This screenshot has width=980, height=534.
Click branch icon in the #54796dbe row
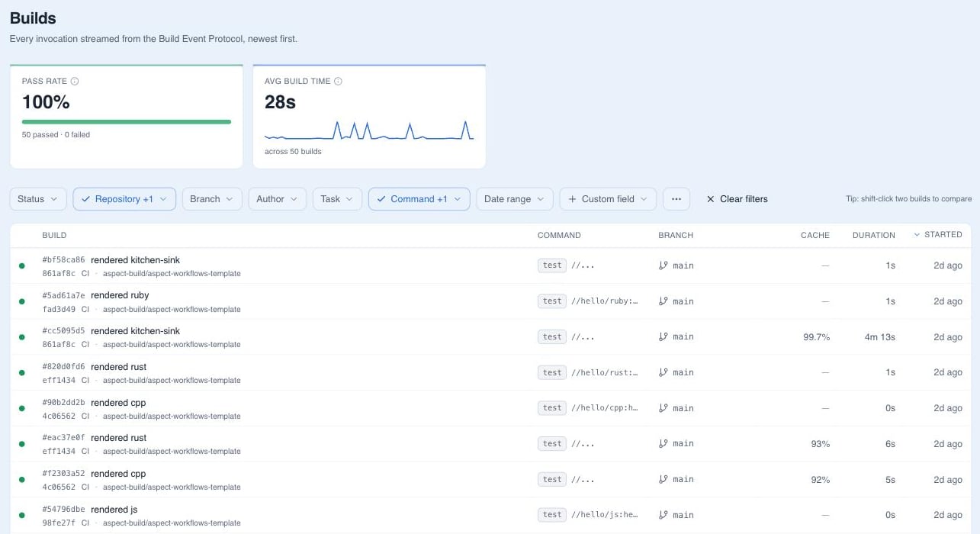pos(663,515)
